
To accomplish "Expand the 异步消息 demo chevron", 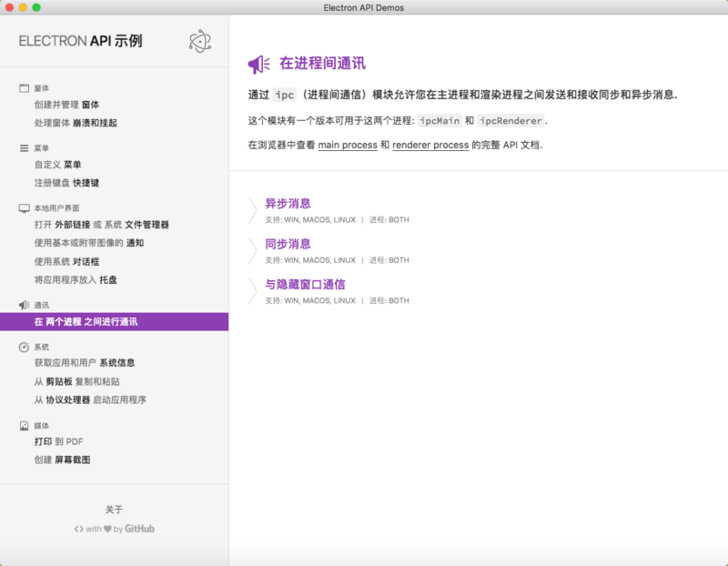I will tap(253, 210).
